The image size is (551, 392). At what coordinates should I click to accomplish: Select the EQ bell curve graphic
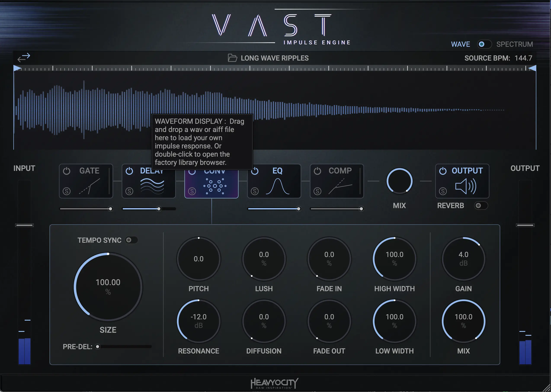pos(278,186)
